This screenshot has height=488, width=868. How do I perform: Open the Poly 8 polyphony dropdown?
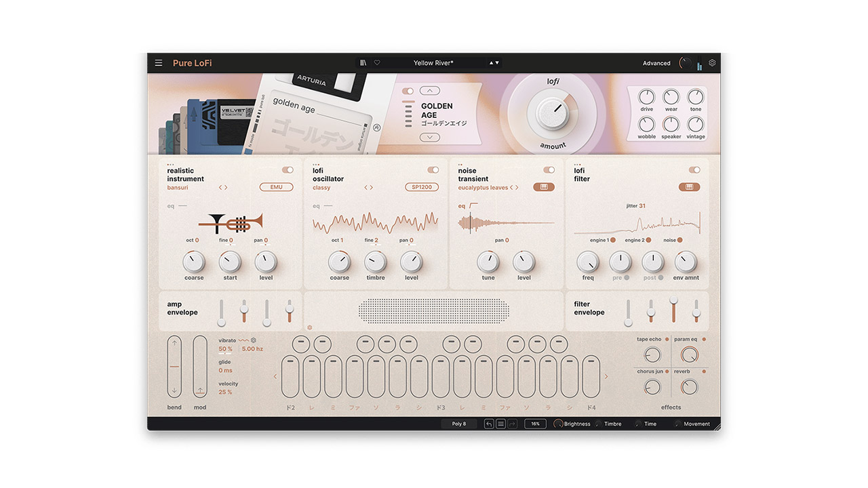coord(459,424)
